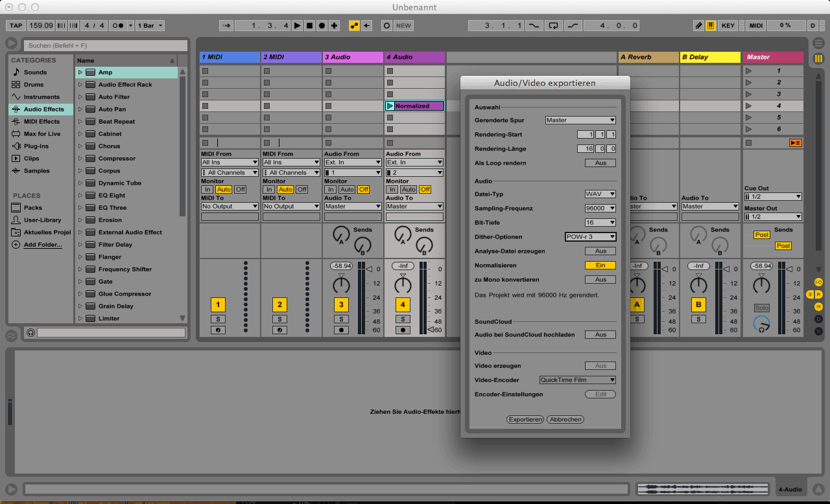Open the Dither-Optionen dropdown
Screen dimensions: 830x504
tap(590, 237)
